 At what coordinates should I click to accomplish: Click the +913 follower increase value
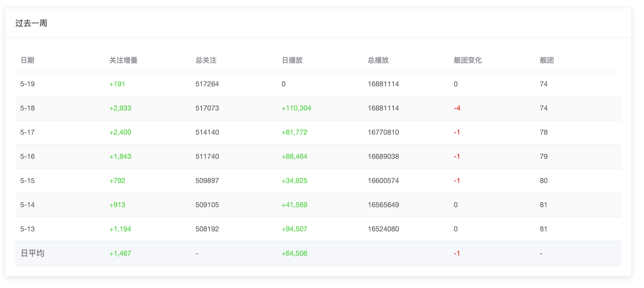tap(117, 205)
